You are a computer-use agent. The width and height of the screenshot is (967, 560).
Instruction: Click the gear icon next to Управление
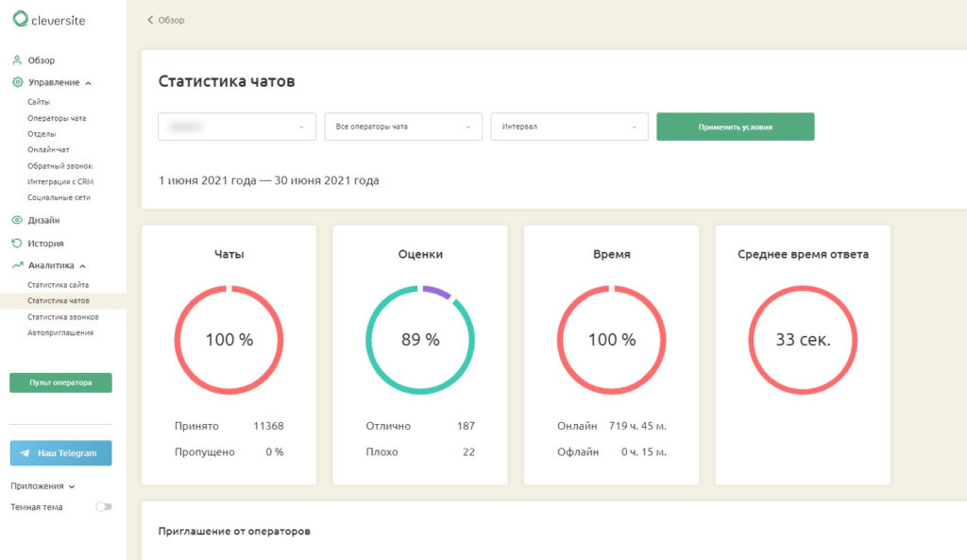point(17,82)
